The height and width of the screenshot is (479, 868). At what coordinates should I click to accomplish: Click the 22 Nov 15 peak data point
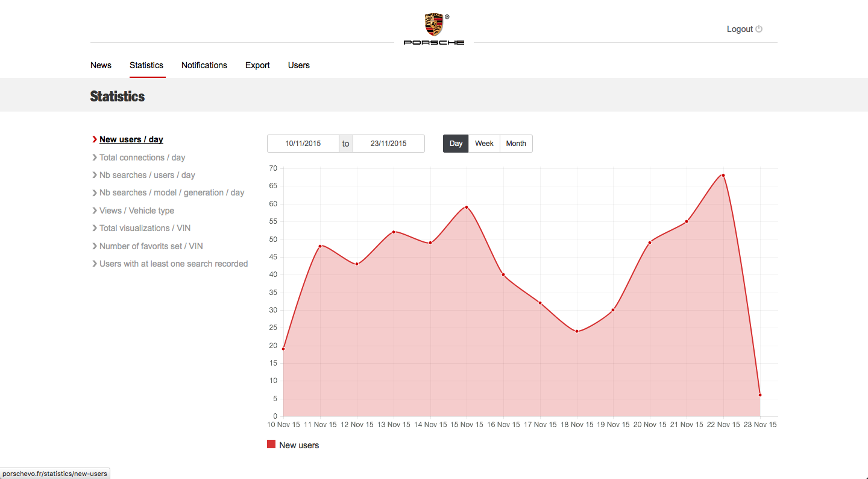point(723,176)
